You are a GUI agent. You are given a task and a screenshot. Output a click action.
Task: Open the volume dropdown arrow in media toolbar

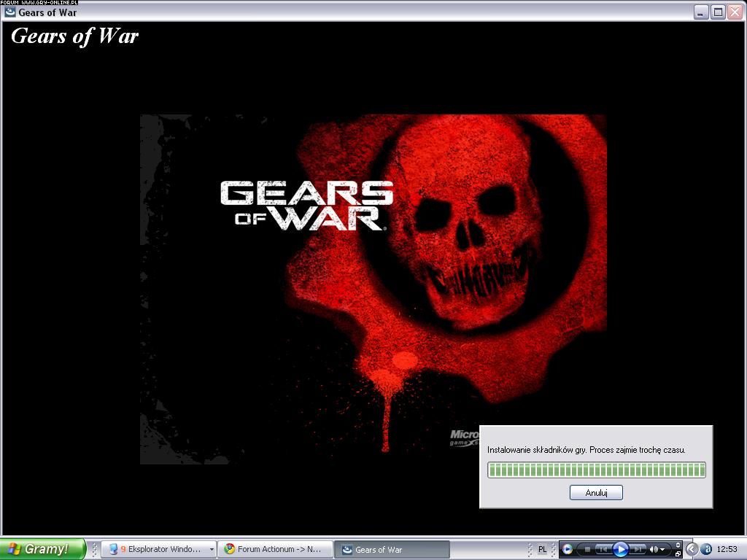pyautogui.click(x=662, y=550)
